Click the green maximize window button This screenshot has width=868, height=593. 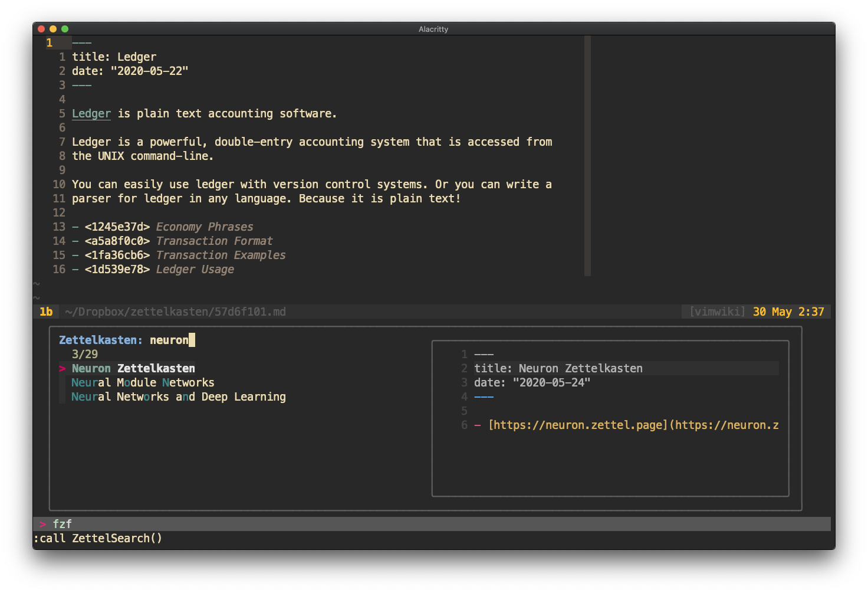[x=65, y=29]
